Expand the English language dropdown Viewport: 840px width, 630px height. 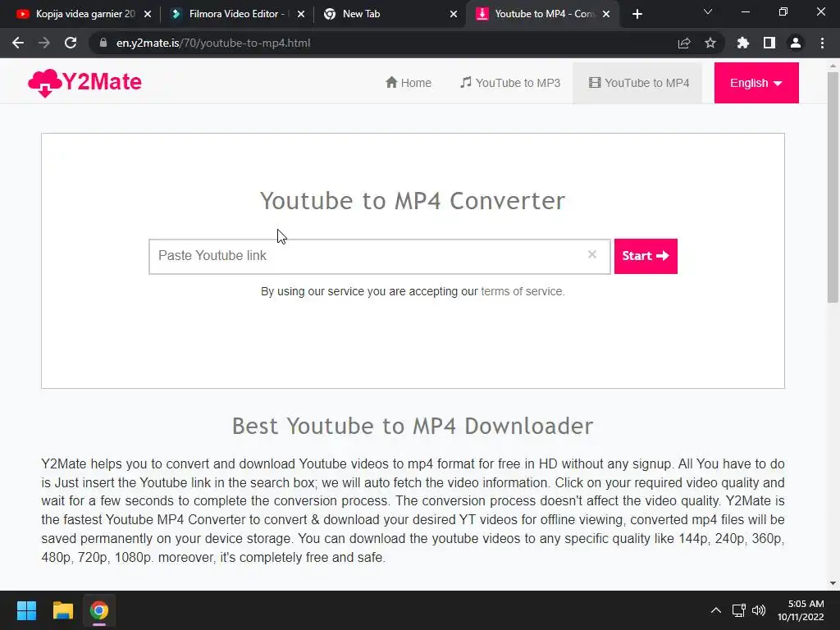pos(756,83)
